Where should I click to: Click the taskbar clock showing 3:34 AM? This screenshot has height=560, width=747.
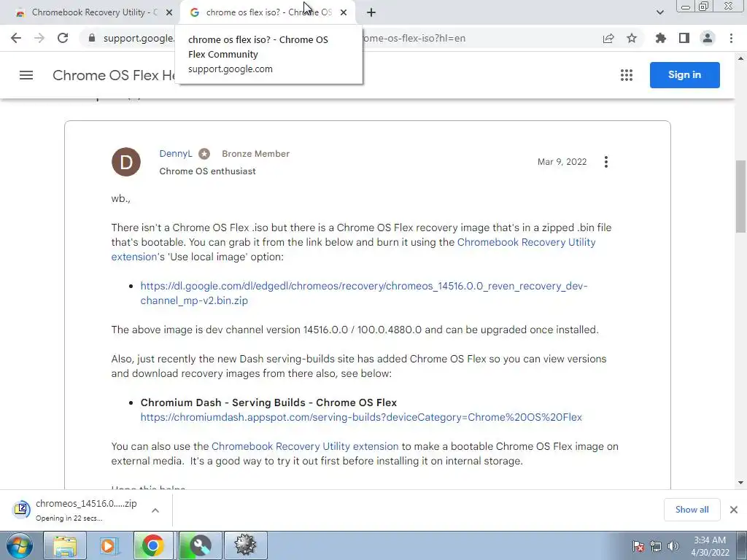(710, 546)
